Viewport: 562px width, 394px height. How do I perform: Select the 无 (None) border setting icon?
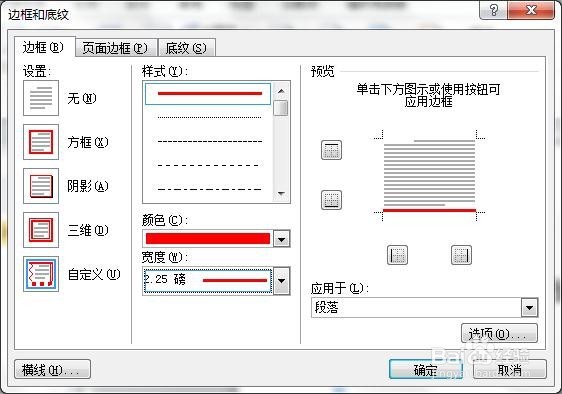coord(41,98)
